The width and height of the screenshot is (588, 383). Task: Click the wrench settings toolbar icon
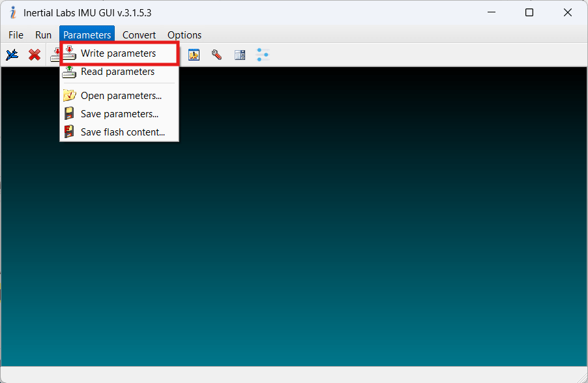216,55
